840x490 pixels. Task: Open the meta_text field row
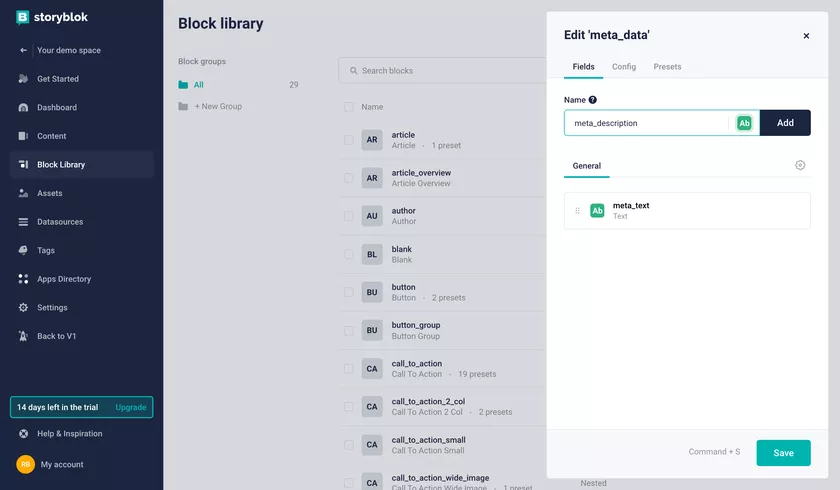pos(687,211)
